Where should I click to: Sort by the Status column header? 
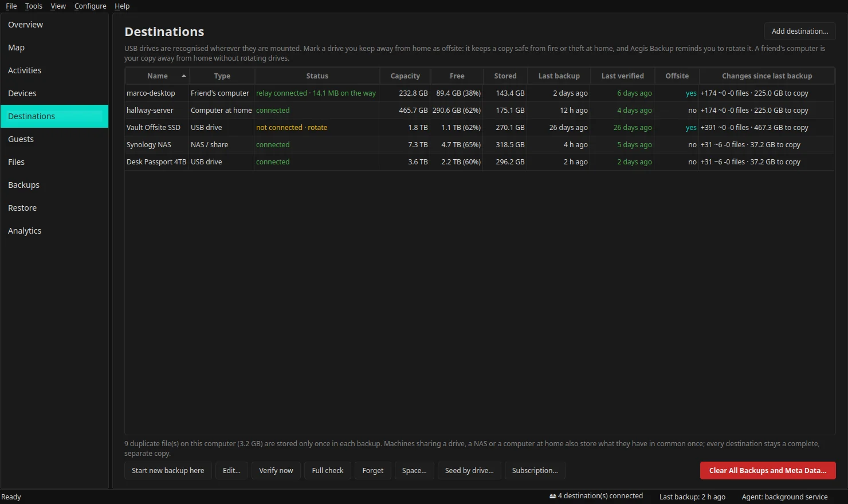click(317, 76)
